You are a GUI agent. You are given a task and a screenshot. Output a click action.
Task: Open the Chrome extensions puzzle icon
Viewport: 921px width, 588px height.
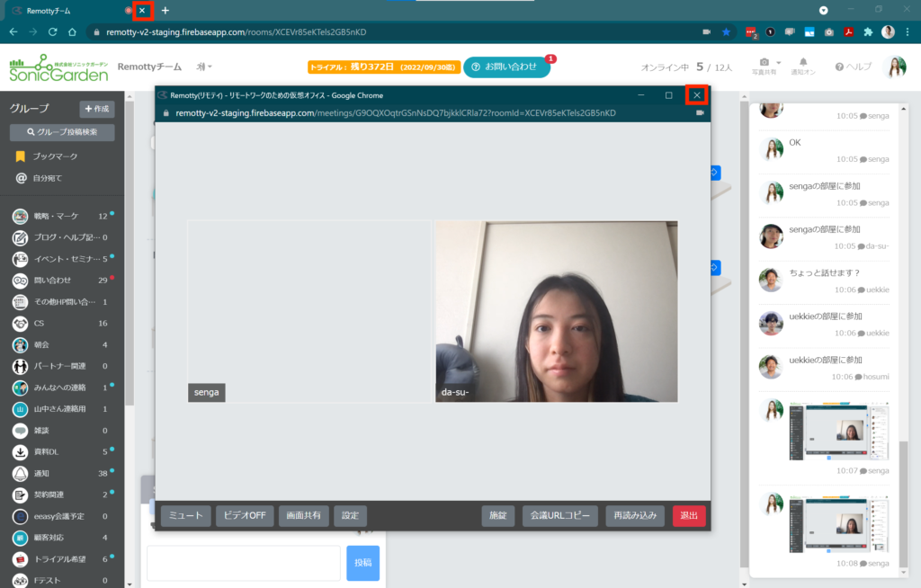[x=868, y=32]
